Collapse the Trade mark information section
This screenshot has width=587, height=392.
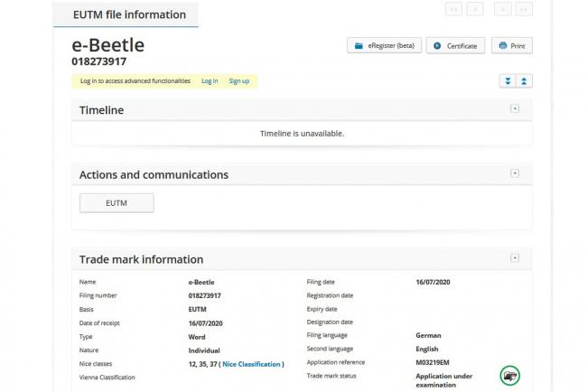click(515, 258)
